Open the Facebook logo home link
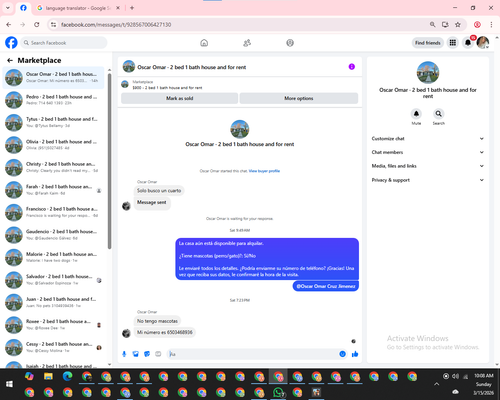This screenshot has height=400, width=500. 11,43
